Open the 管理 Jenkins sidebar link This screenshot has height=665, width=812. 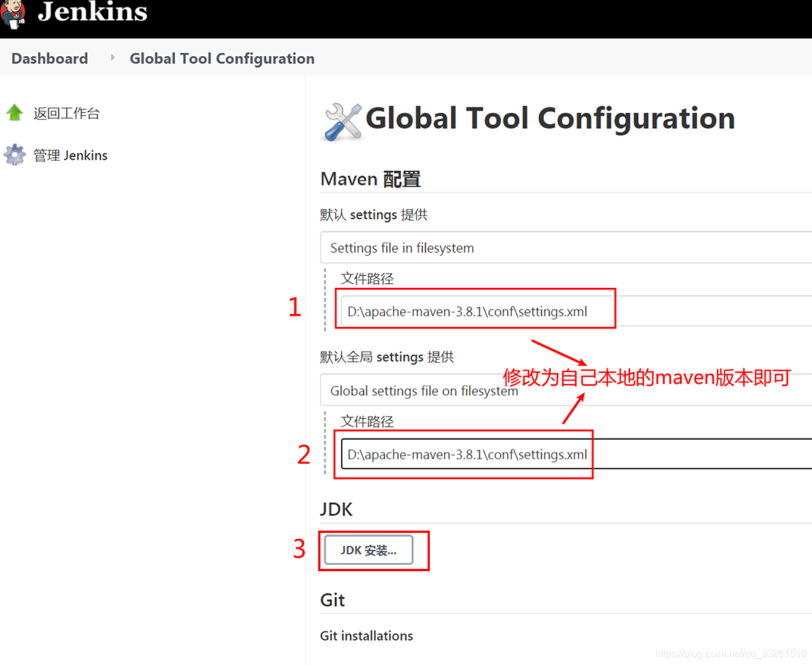(x=70, y=156)
